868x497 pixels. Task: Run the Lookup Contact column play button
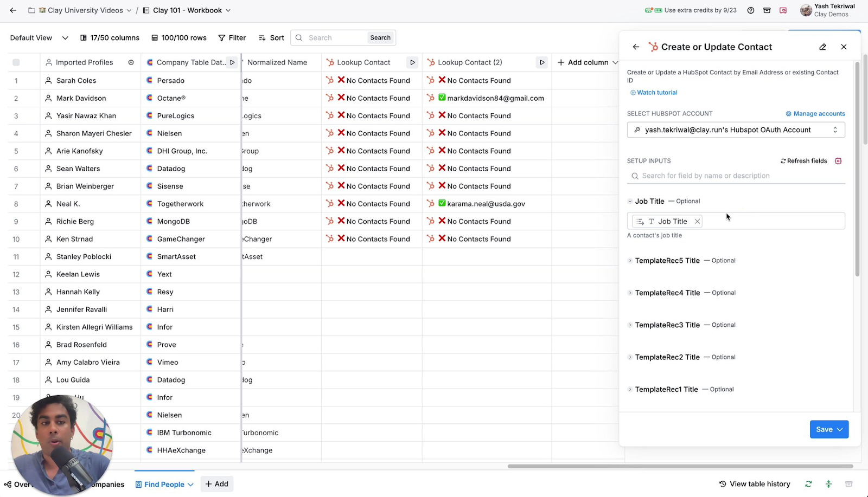412,62
